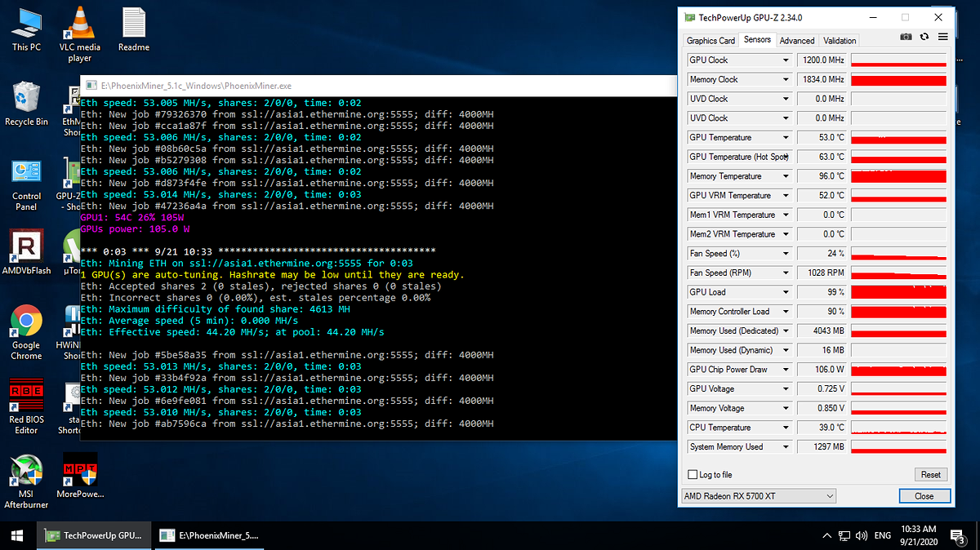The width and height of the screenshot is (980, 550).
Task: Click the GPU-Z screenshot camera icon
Action: (x=906, y=37)
